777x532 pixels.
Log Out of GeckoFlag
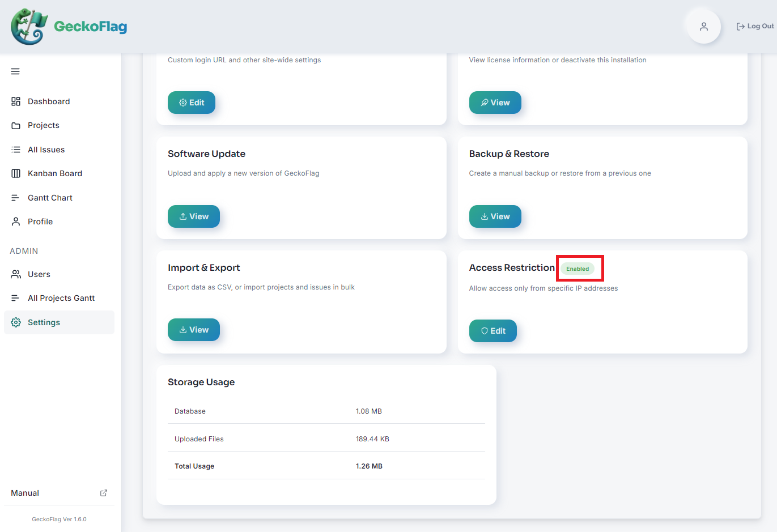click(755, 26)
